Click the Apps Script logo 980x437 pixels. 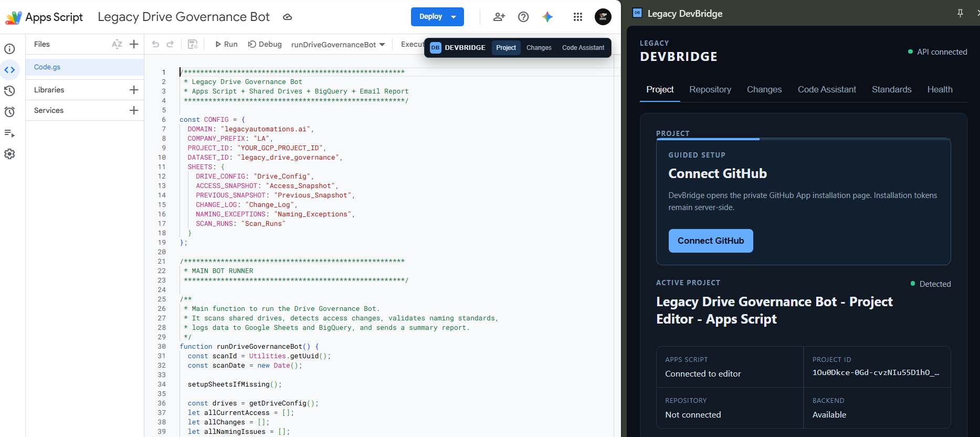click(44, 17)
